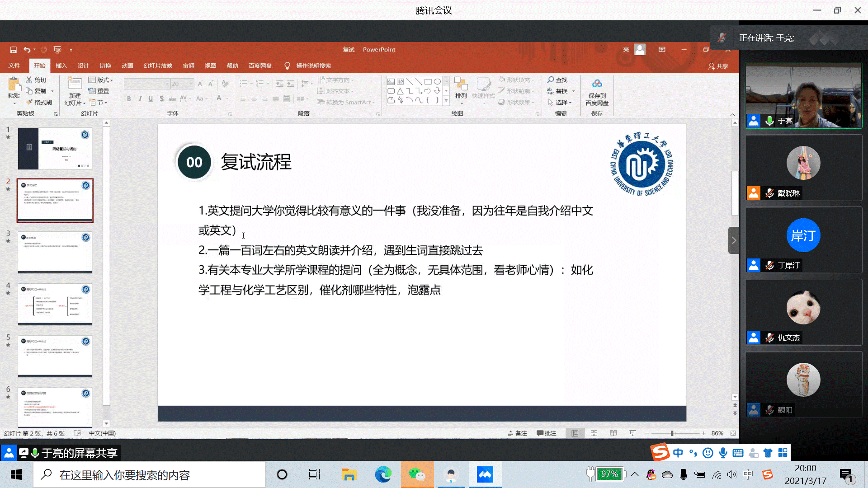This screenshot has height=488, width=868.
Task: Click the Undo arrow in PowerPoint title bar
Action: [27, 50]
